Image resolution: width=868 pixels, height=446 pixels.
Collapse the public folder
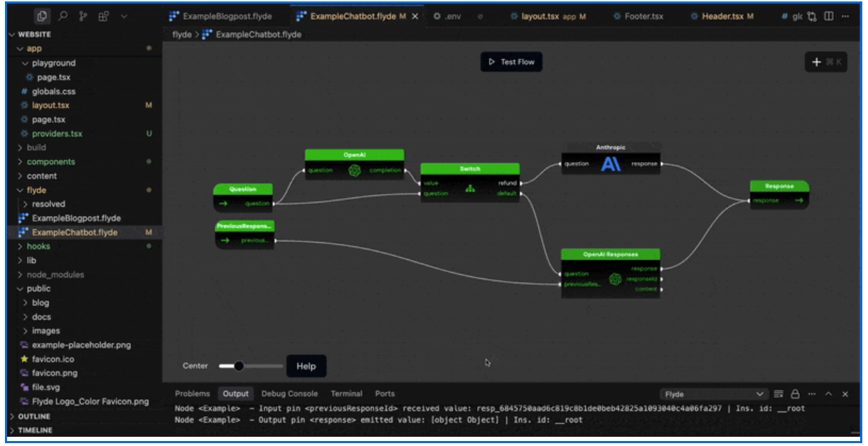(38, 288)
